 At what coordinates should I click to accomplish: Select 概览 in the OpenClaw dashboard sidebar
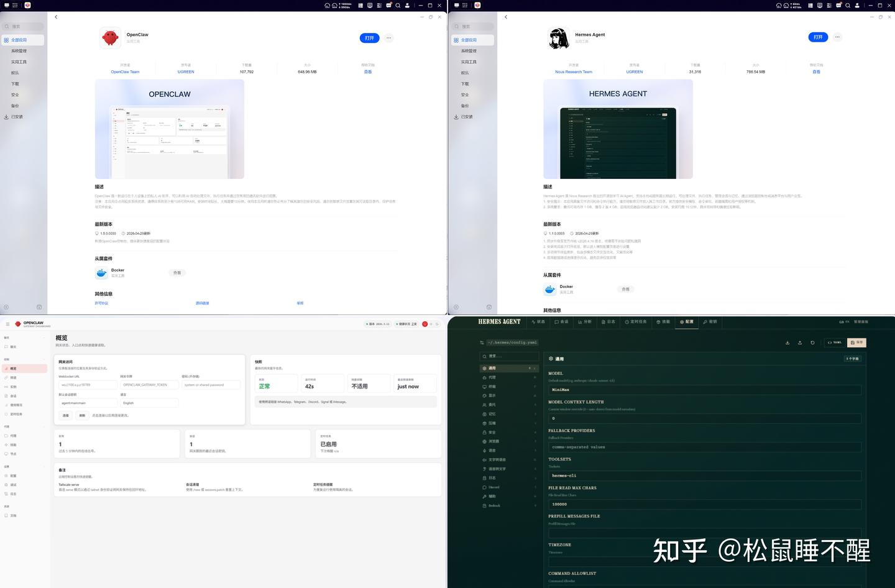(25, 369)
